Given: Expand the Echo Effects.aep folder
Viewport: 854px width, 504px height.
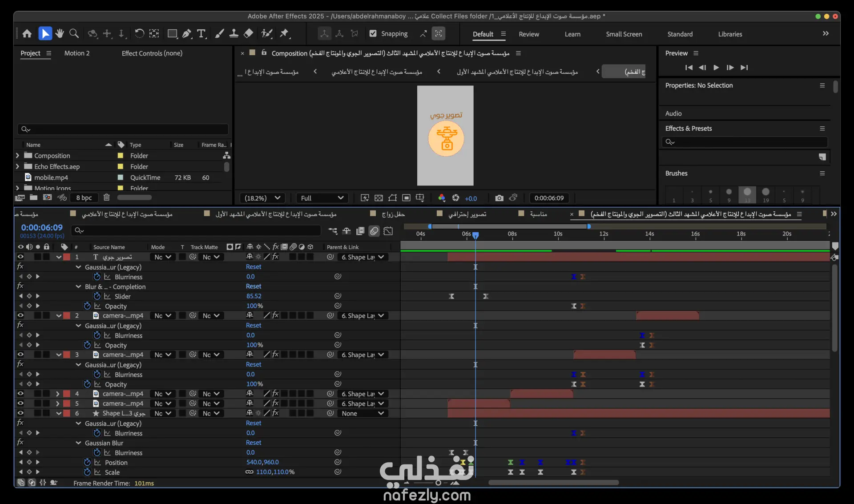Looking at the screenshot, I should pyautogui.click(x=17, y=166).
